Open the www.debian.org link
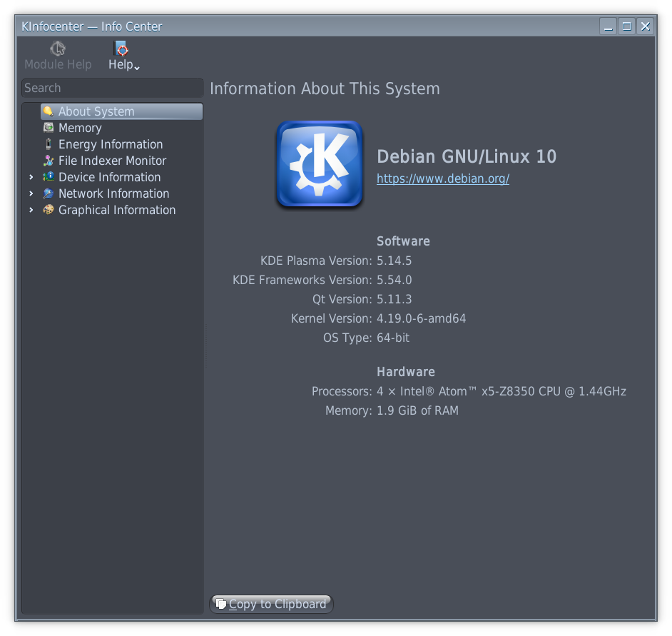The width and height of the screenshot is (672, 636). pyautogui.click(x=442, y=178)
